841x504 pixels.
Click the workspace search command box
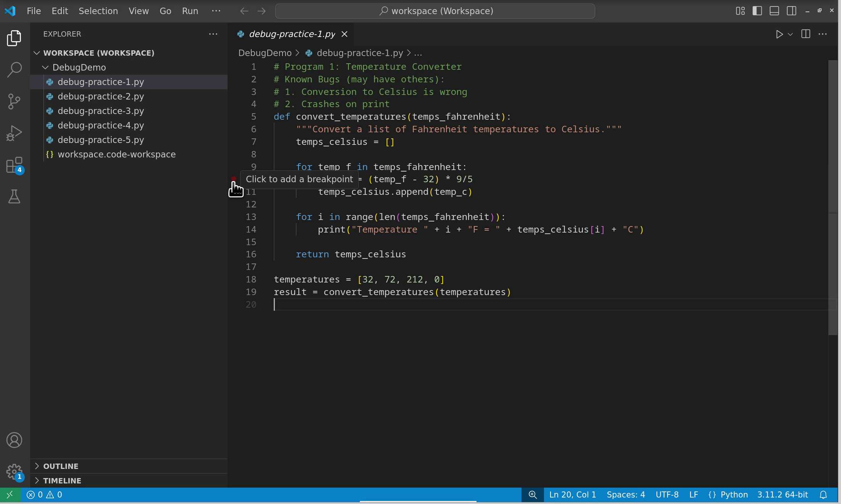[x=435, y=11]
